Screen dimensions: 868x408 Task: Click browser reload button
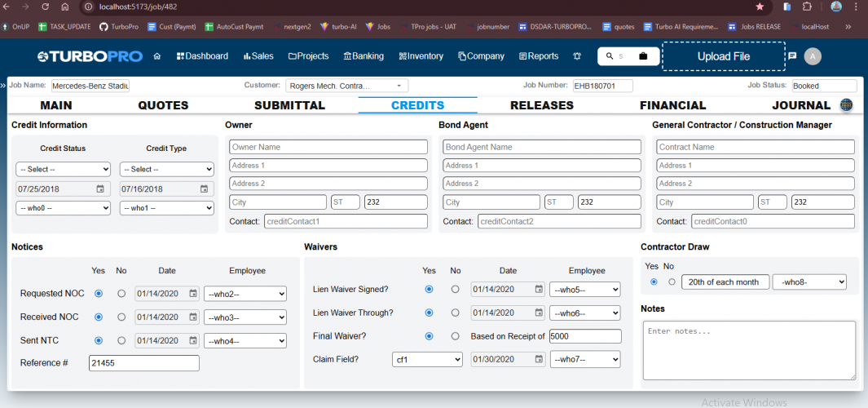click(46, 7)
